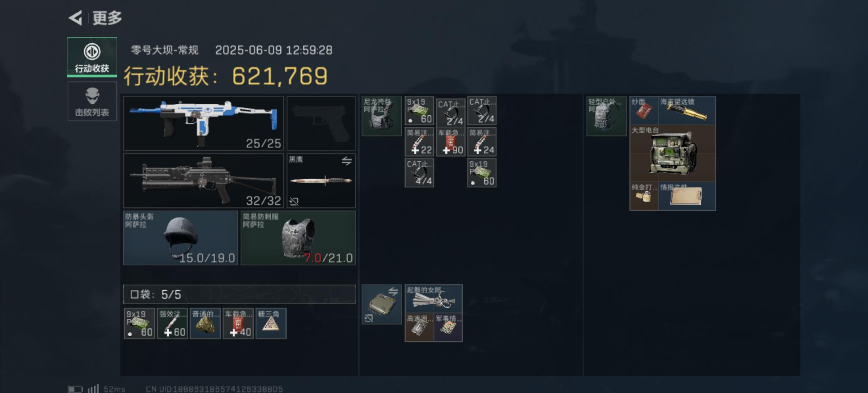This screenshot has height=393, width=868.
Task: Select the 尼龙挎包 chest rig item
Action: point(382,116)
